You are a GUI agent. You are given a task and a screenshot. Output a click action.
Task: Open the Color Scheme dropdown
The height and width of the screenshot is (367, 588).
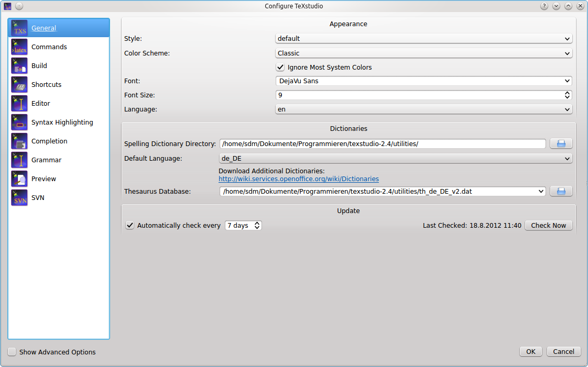pos(424,53)
